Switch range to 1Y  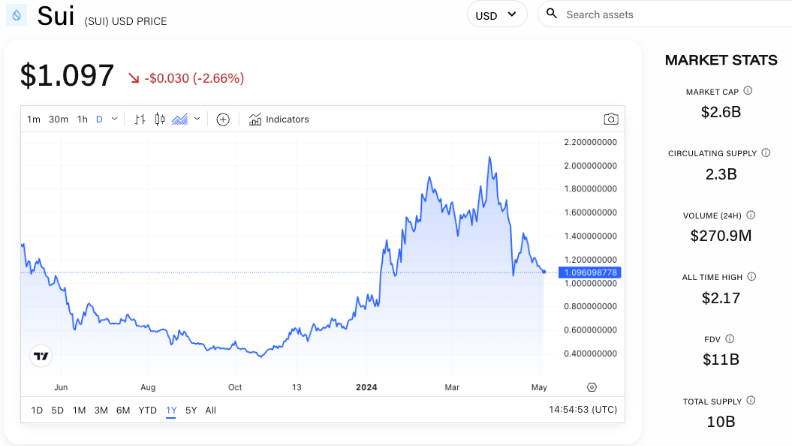click(171, 410)
